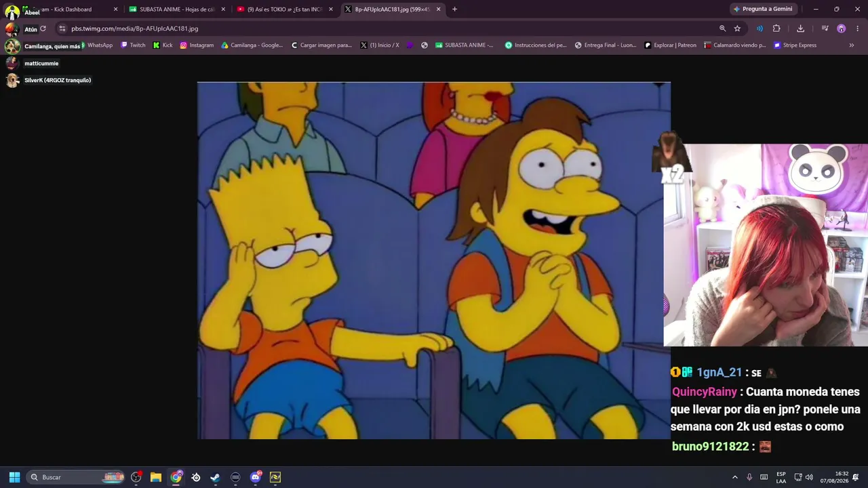Click the globe icon-only bookmark
This screenshot has width=868, height=488.
(x=425, y=45)
